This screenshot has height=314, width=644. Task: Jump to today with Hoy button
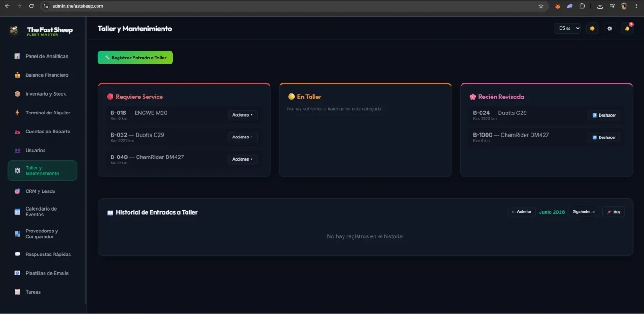(614, 212)
